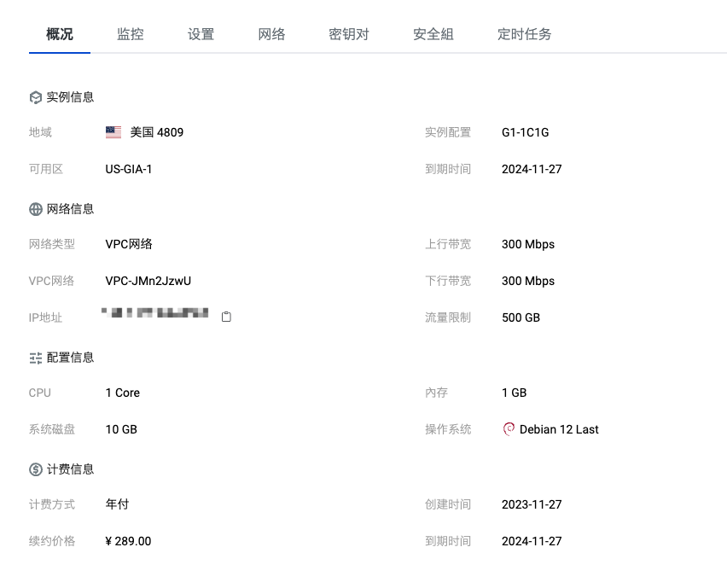Switch to the 安全組 tab
This screenshot has width=727, height=588.
pyautogui.click(x=433, y=34)
